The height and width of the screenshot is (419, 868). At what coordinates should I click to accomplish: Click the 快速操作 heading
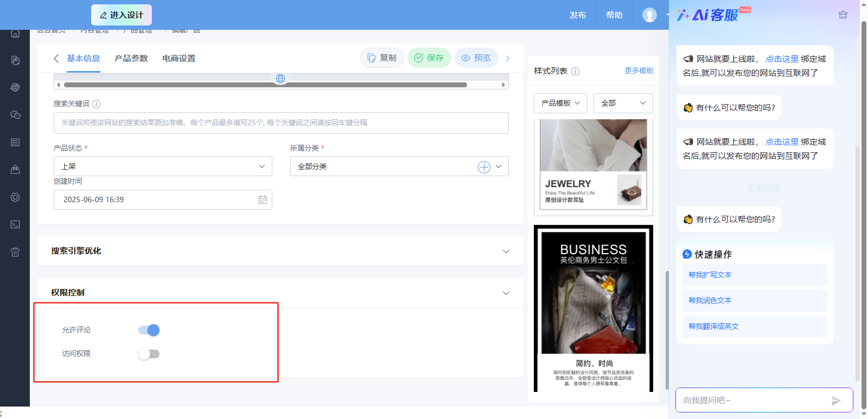coord(707,254)
